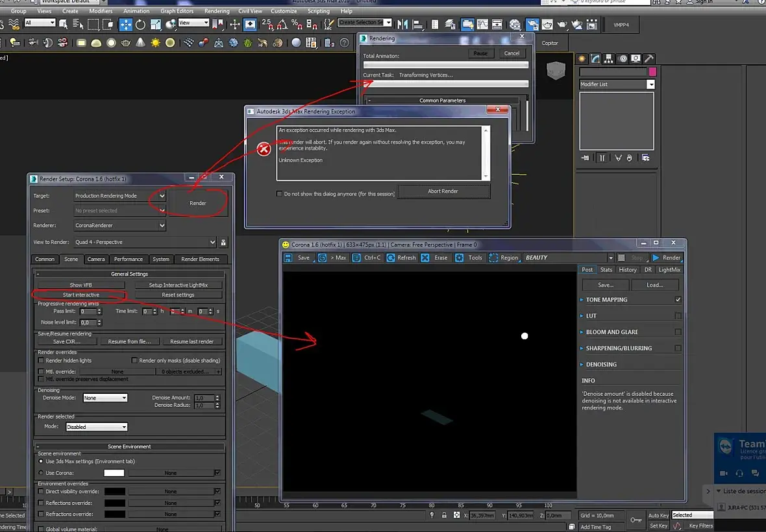
Task: Open the Modifier List dropdown
Action: click(650, 84)
